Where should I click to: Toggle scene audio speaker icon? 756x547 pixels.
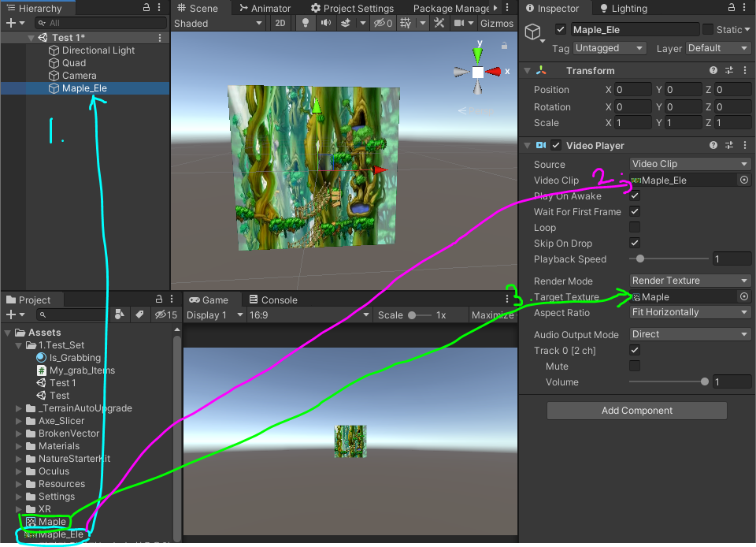[x=326, y=23]
